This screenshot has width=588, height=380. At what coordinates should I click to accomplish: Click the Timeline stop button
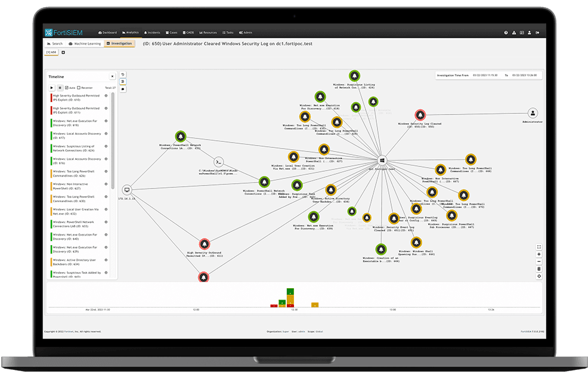[x=60, y=88]
